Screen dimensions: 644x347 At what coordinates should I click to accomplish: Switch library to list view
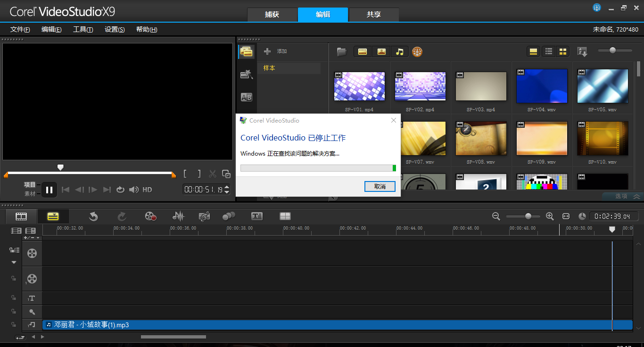tap(549, 52)
